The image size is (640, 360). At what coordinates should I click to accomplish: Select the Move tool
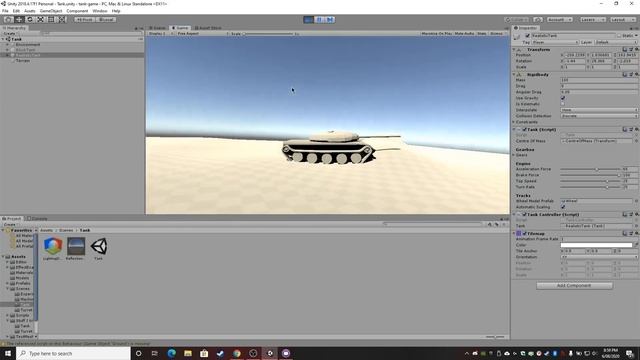pyautogui.click(x=19, y=20)
